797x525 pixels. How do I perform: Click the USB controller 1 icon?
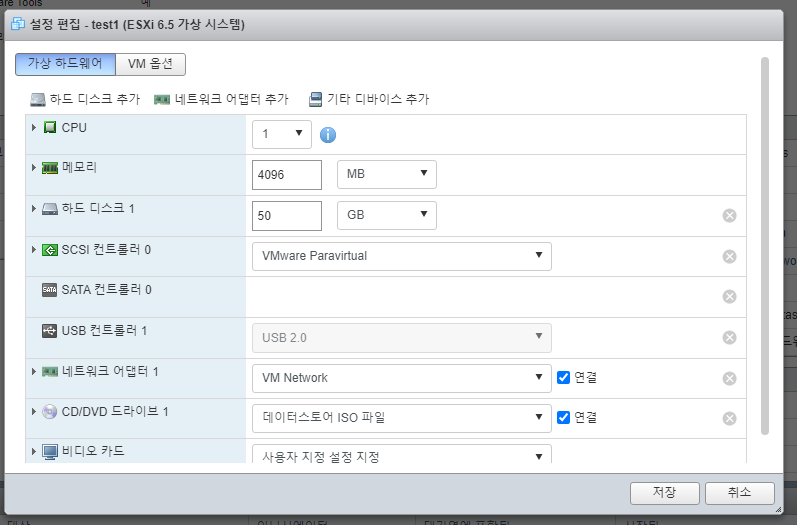(x=49, y=331)
